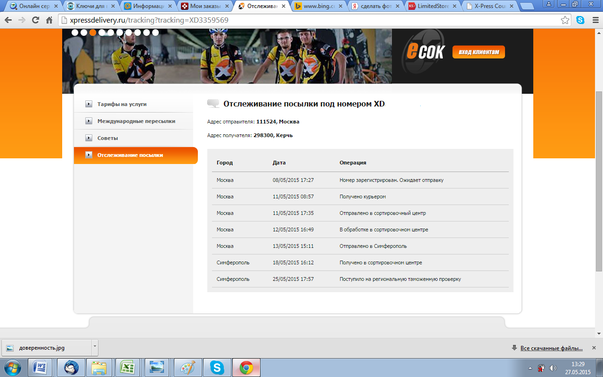
Task: Open Microsoft Word from the taskbar
Action: tap(40, 368)
